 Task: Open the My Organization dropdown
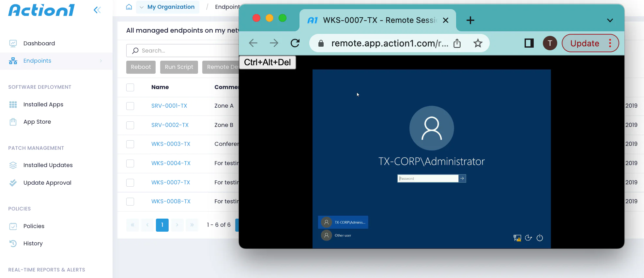click(168, 7)
